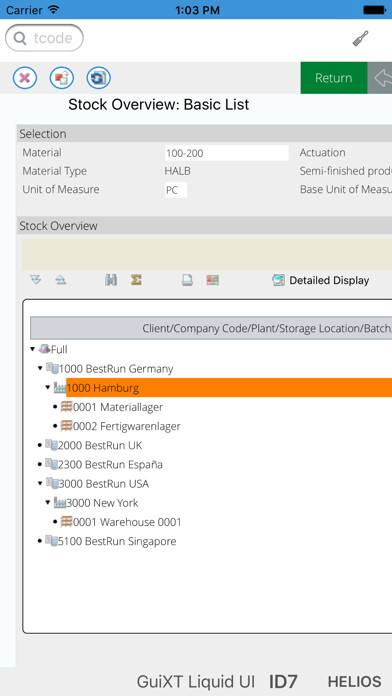Open the screwdriver settings tool
This screenshot has width=392, height=696.
(x=360, y=39)
